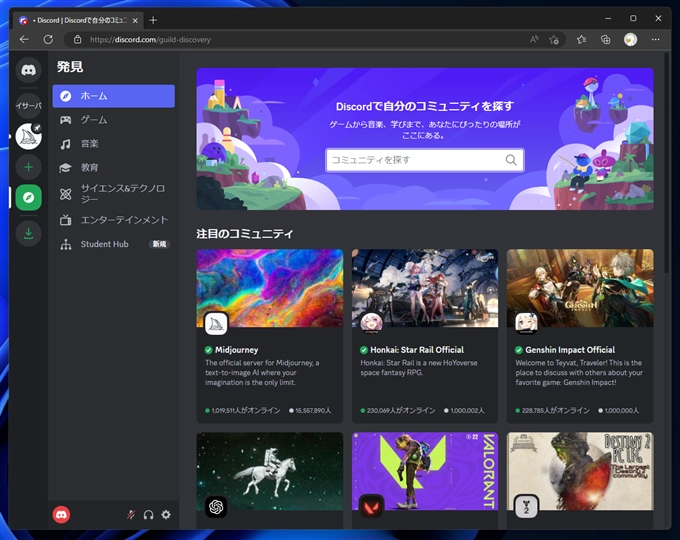680x540 pixels.
Task: Click the site lock info icon
Action: pyautogui.click(x=78, y=39)
